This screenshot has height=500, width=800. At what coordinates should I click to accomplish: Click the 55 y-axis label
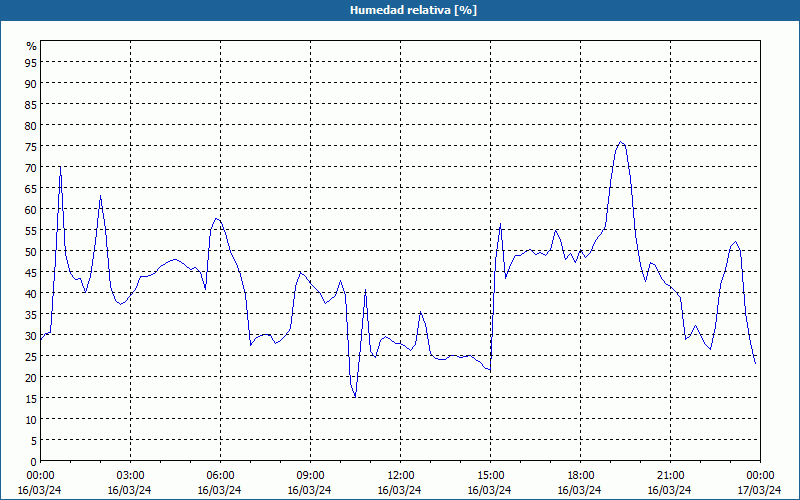tap(31, 231)
